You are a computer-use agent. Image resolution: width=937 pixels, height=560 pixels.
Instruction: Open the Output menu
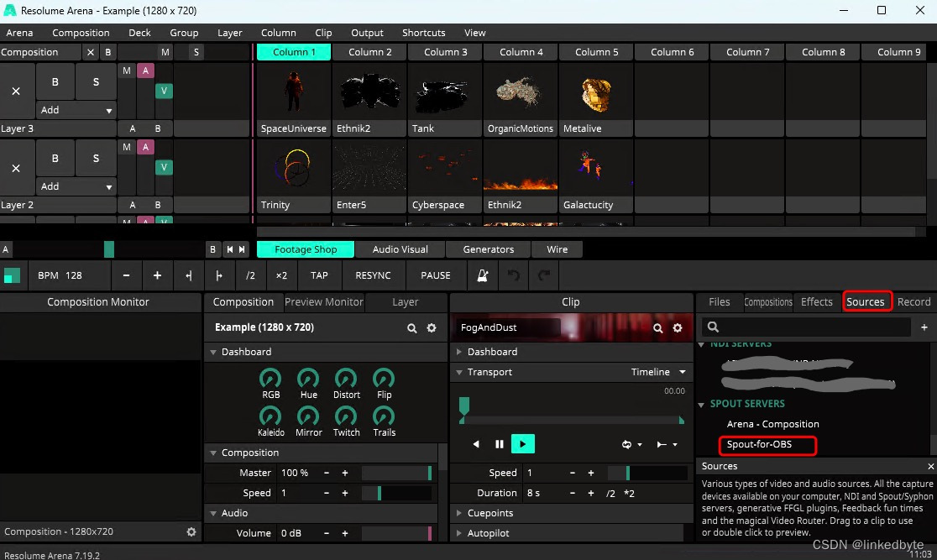point(367,33)
